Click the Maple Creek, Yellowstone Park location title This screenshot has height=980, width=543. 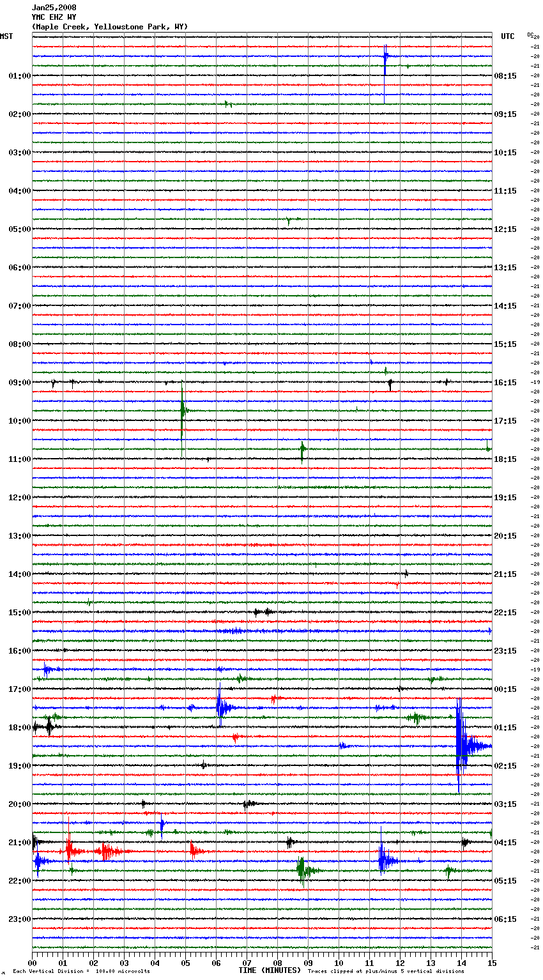coord(110,27)
